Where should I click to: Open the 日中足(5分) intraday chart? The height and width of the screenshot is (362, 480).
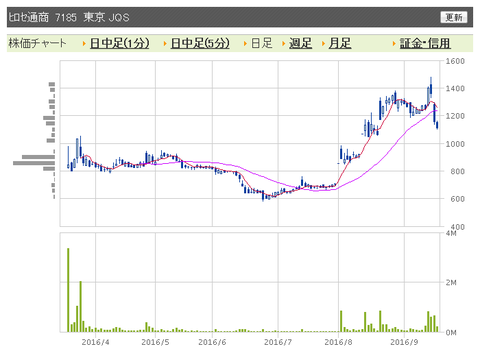[200, 43]
